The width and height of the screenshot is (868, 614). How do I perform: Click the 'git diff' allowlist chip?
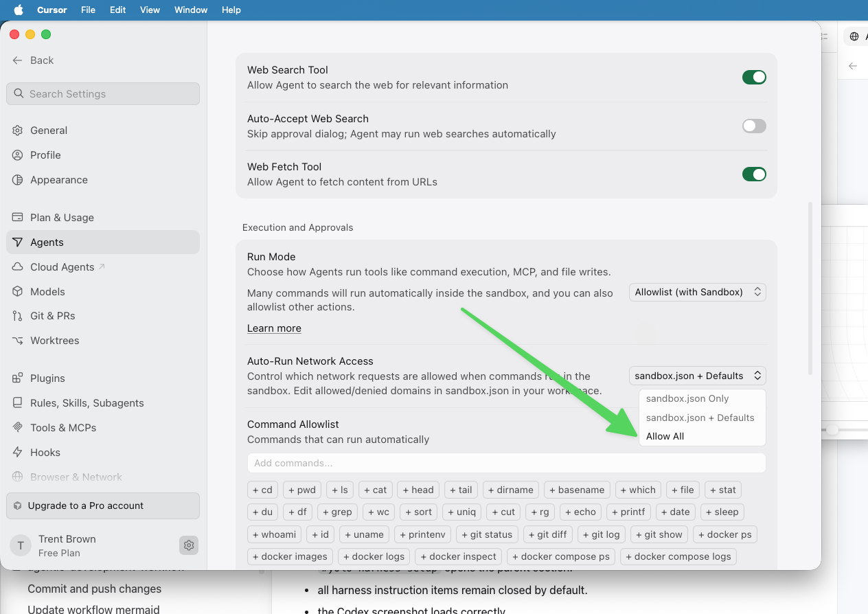tap(547, 534)
